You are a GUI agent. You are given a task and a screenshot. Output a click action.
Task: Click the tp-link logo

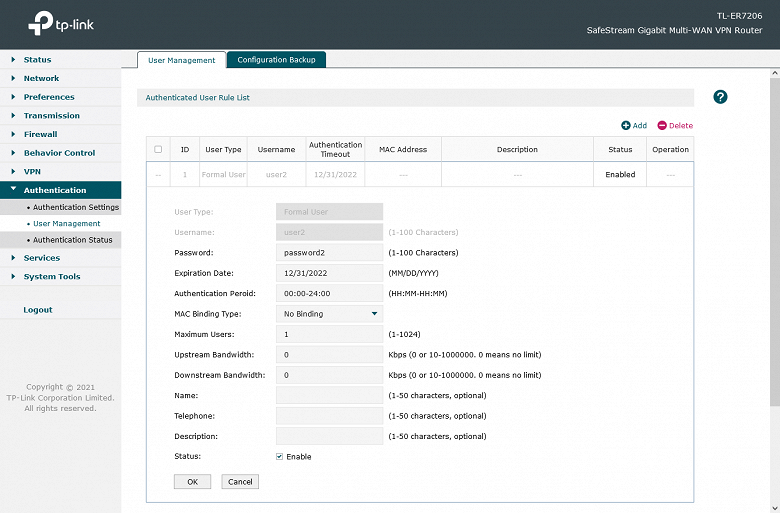coord(61,23)
